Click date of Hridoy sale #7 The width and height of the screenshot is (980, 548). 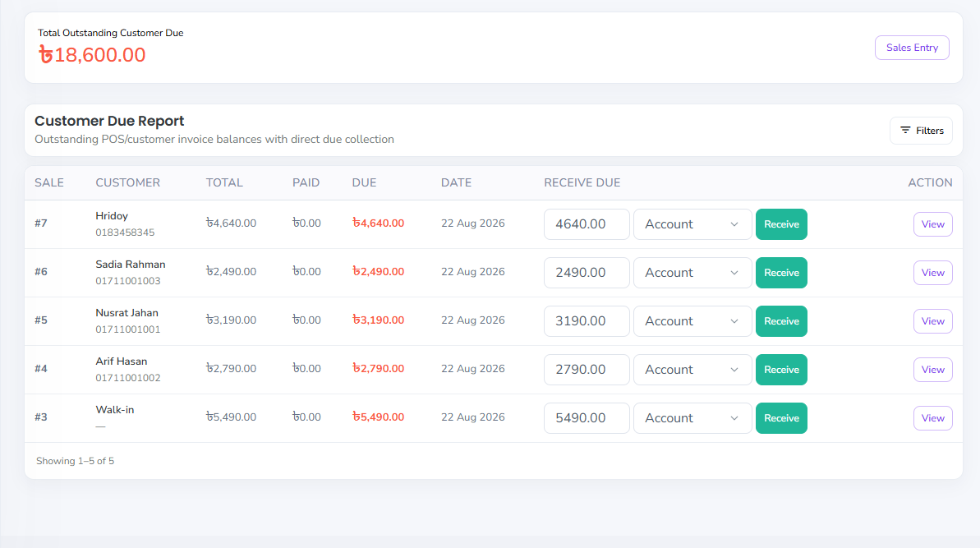pyautogui.click(x=473, y=223)
